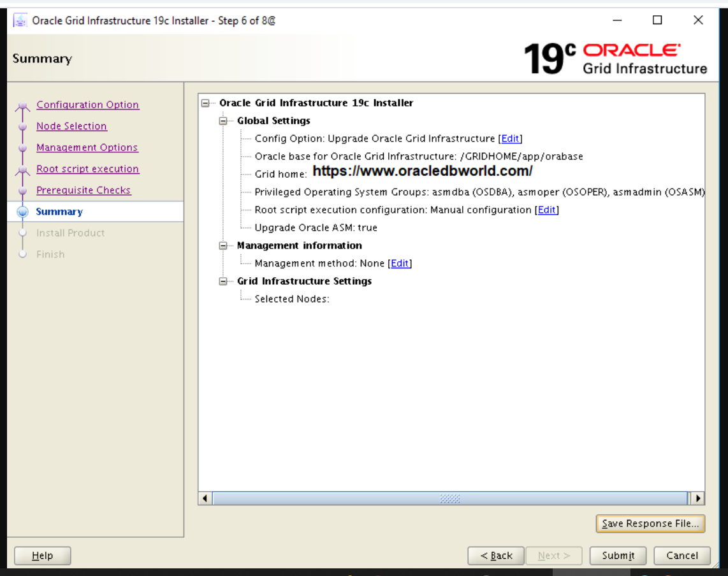The height and width of the screenshot is (576, 728).
Task: Go to Configuration Option step
Action: 88,104
